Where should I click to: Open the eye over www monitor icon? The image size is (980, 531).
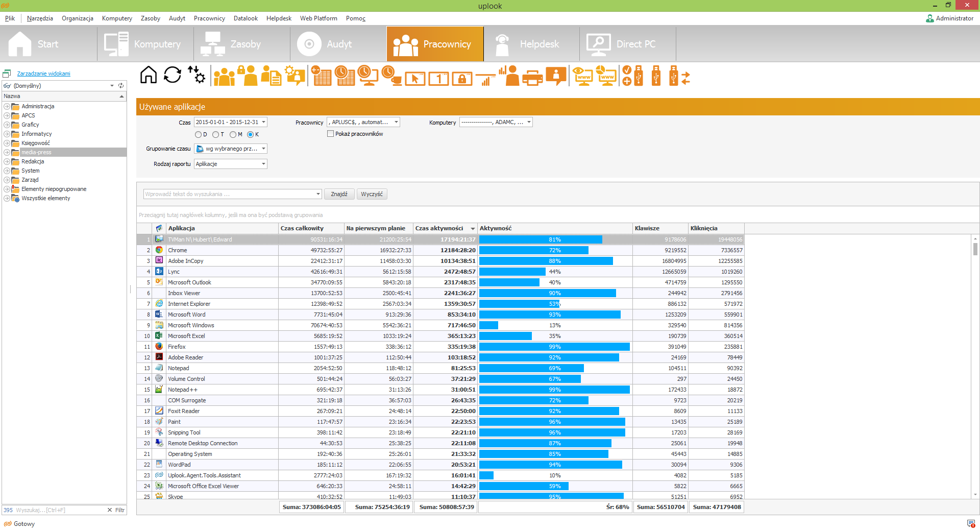[582, 76]
